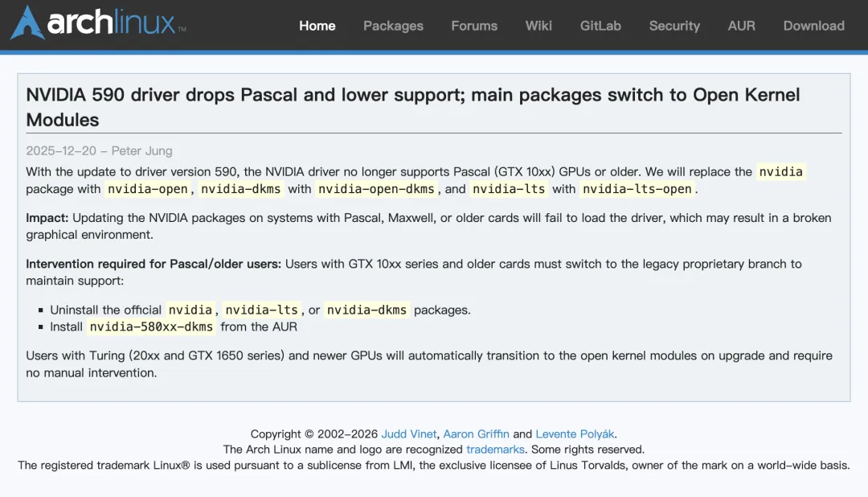Click the nvidia-open package name

[x=147, y=189]
